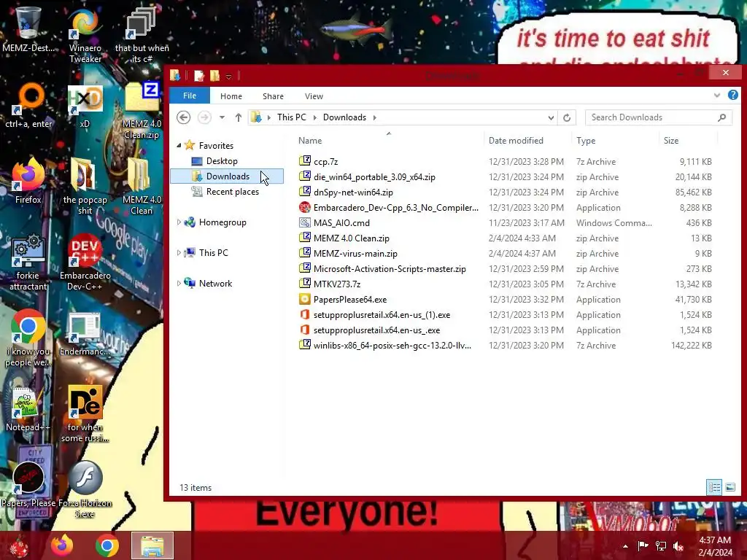This screenshot has height=560, width=747.
Task: Select file MAS_AIO.cmd
Action: [341, 222]
